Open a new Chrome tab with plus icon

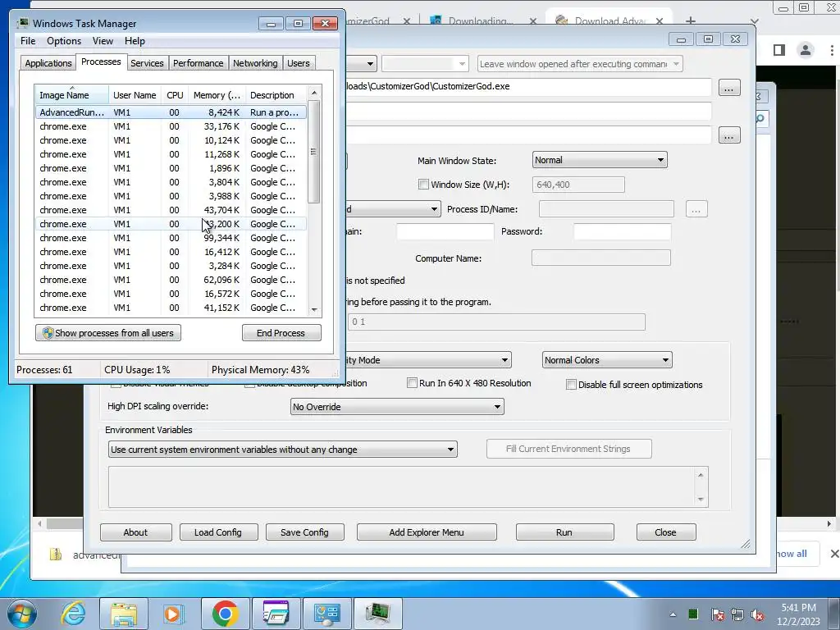[x=691, y=21]
